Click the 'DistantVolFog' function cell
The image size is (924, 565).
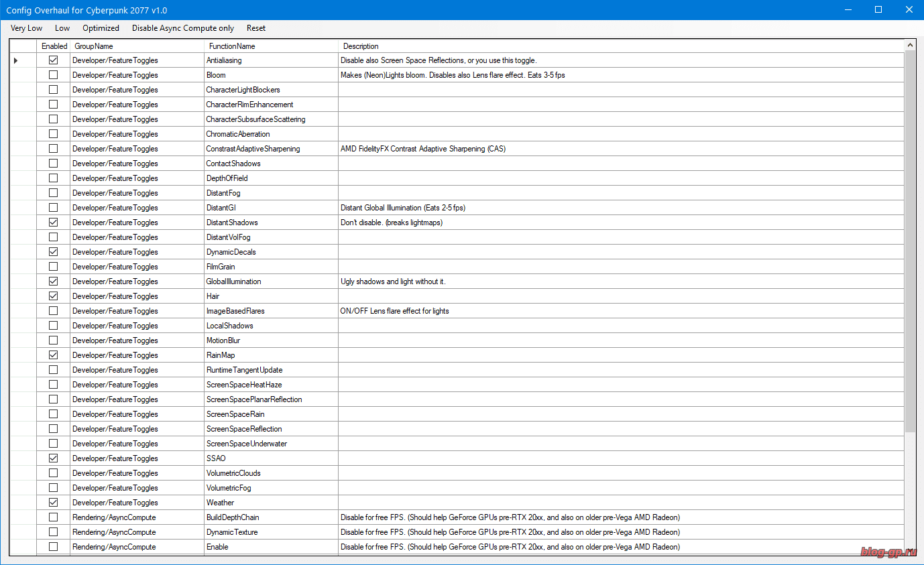pyautogui.click(x=271, y=237)
